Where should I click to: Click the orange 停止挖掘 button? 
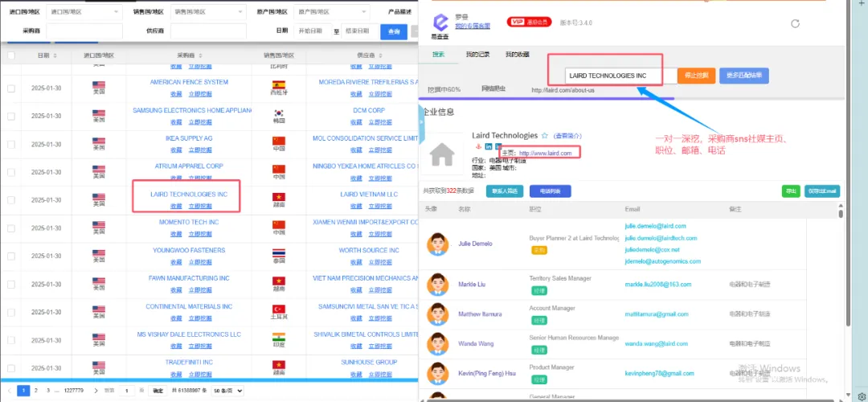696,76
